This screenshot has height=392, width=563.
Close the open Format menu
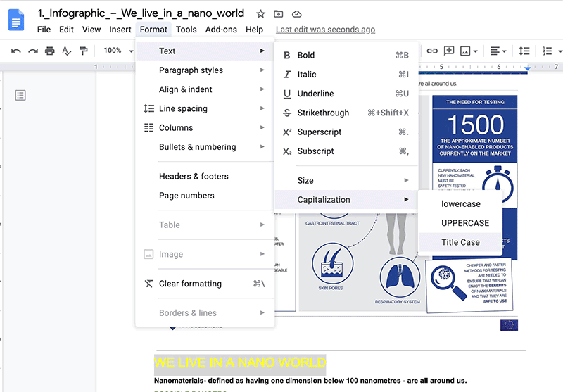153,30
